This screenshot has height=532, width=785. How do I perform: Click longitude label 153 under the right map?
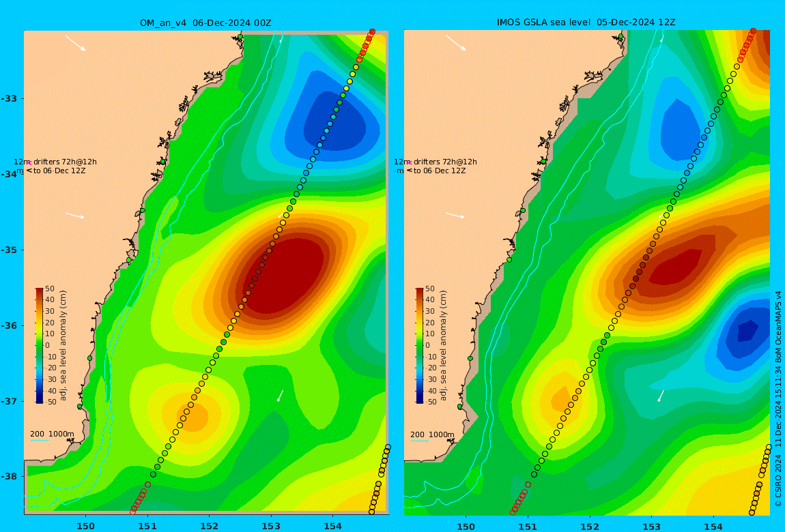pyautogui.click(x=651, y=526)
